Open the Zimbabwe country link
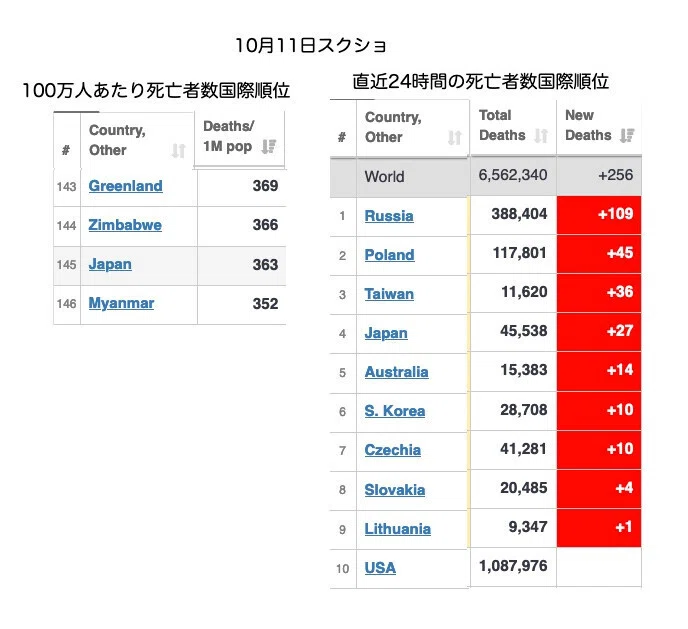This screenshot has width=688, height=629. pos(125,225)
